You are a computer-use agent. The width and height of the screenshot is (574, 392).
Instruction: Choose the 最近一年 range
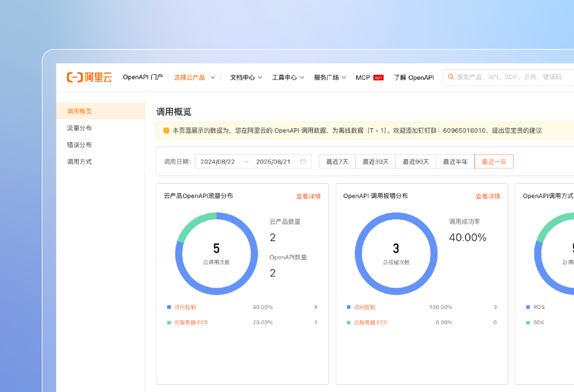[x=494, y=162]
